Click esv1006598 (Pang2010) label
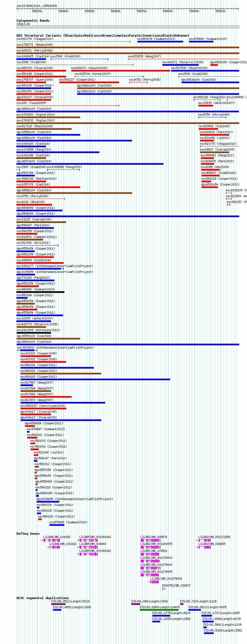The height and width of the screenshot is (644, 247). point(64,167)
